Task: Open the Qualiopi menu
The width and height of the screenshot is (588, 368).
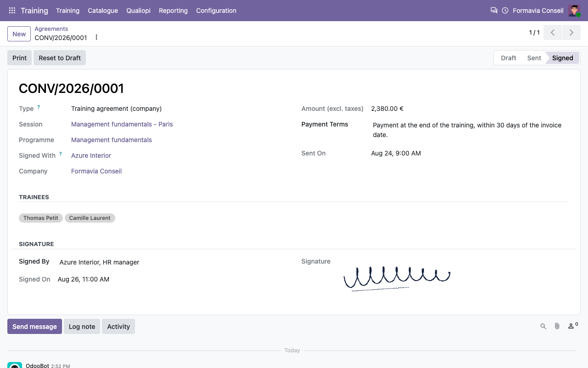Action: (x=138, y=11)
